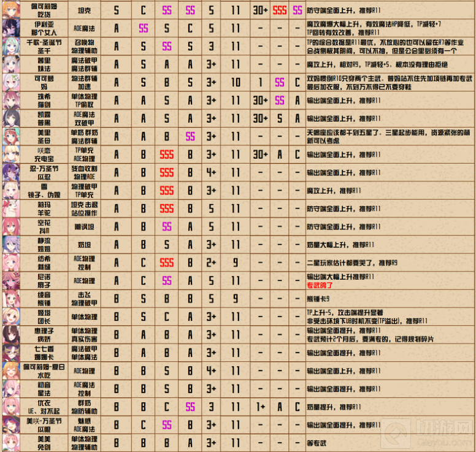Click the 可可萝 妈 avatar image
476x452 pixels.
11,83
